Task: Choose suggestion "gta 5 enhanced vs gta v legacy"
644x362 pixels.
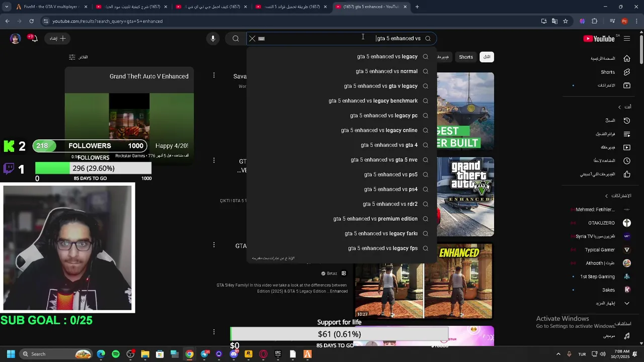Action: point(342,86)
